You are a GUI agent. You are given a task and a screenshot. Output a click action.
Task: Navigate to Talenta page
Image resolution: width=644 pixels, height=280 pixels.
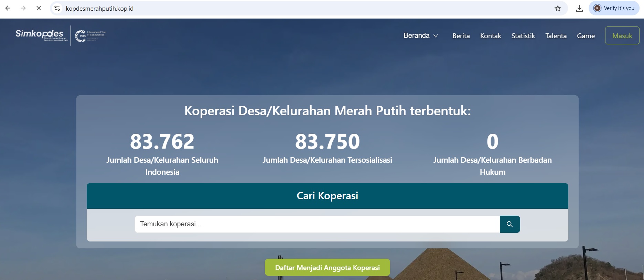[556, 36]
